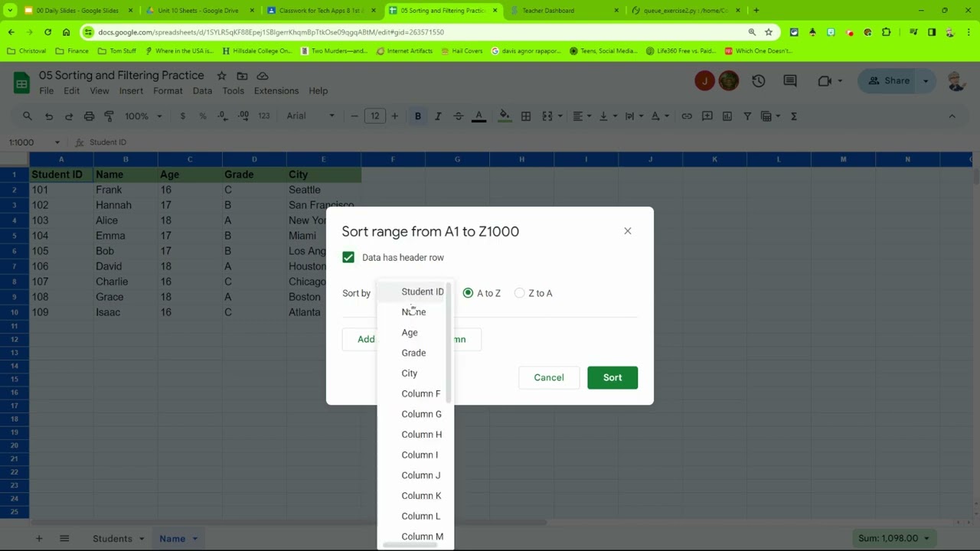
Task: Toggle Data has header row checkbox
Action: pyautogui.click(x=348, y=258)
